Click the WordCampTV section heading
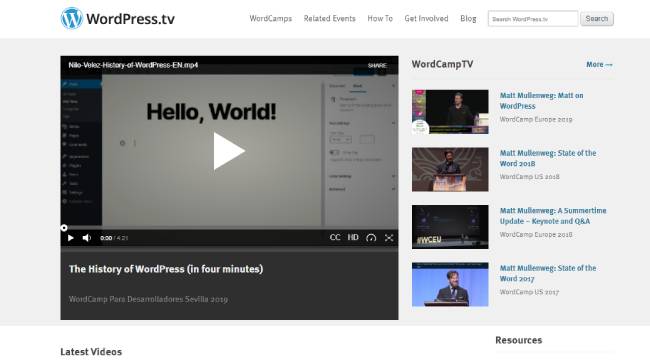Viewport: 650px width, 360px height. pyautogui.click(x=442, y=64)
